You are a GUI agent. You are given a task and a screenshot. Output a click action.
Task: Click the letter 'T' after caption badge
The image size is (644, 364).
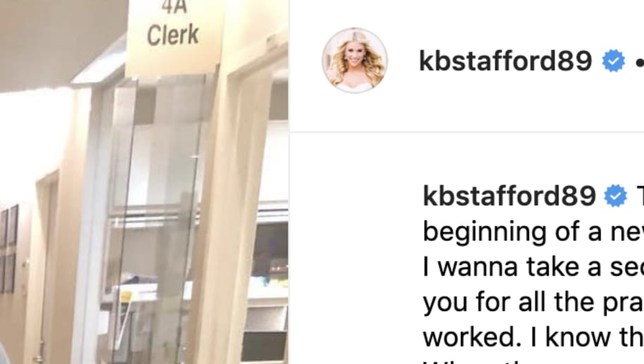click(640, 195)
